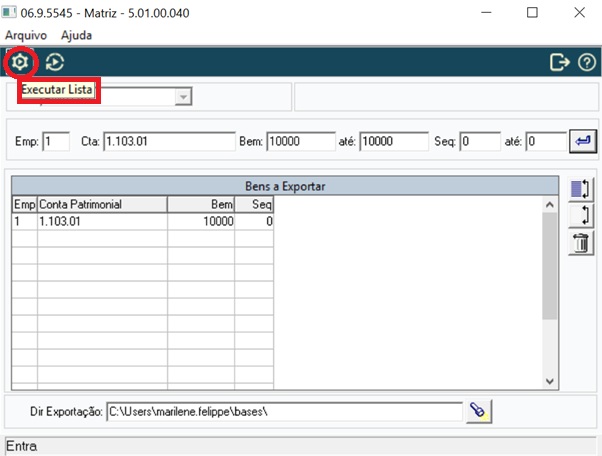This screenshot has height=456, width=602.
Task: Select the grid cell with 1.103.01
Action: tap(102, 221)
